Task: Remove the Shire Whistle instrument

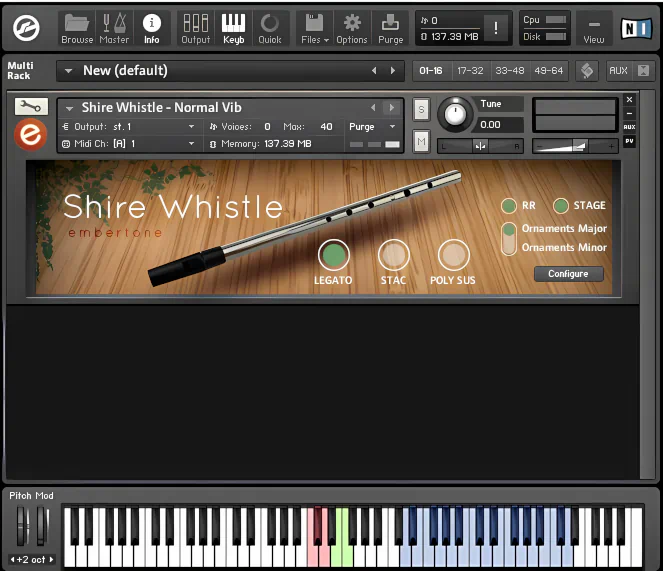Action: tap(629, 99)
